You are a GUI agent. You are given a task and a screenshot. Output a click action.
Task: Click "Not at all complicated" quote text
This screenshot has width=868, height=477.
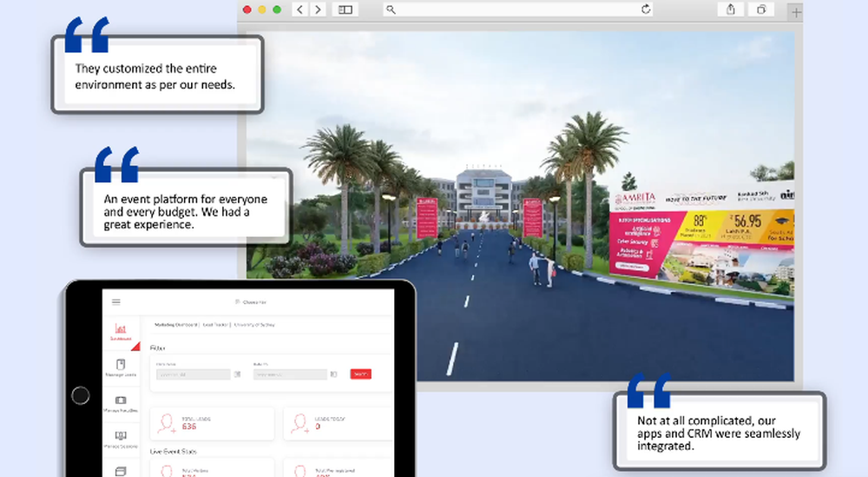(719, 434)
